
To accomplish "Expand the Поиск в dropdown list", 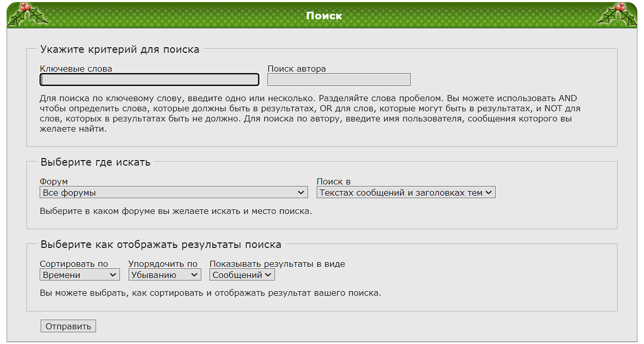I will [x=406, y=193].
